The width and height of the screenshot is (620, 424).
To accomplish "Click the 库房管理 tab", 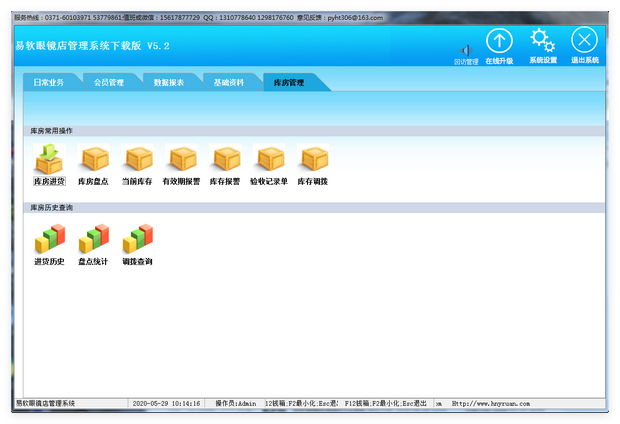I will [x=289, y=82].
